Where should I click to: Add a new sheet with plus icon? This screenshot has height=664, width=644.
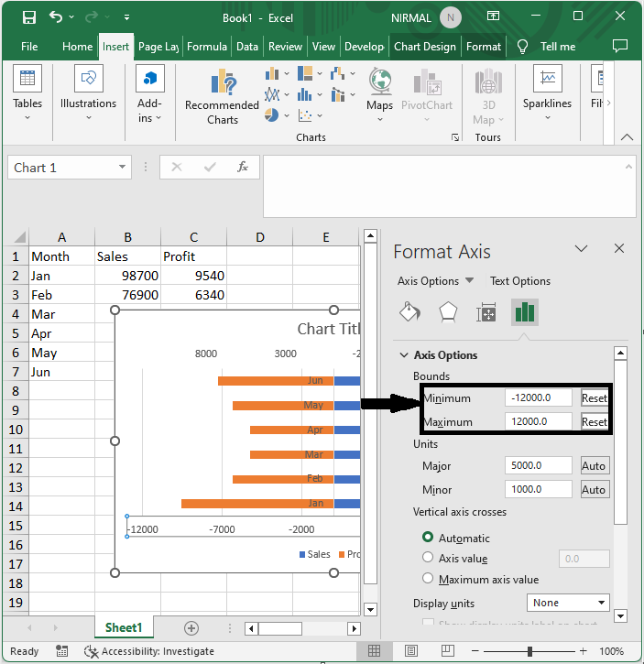[191, 627]
